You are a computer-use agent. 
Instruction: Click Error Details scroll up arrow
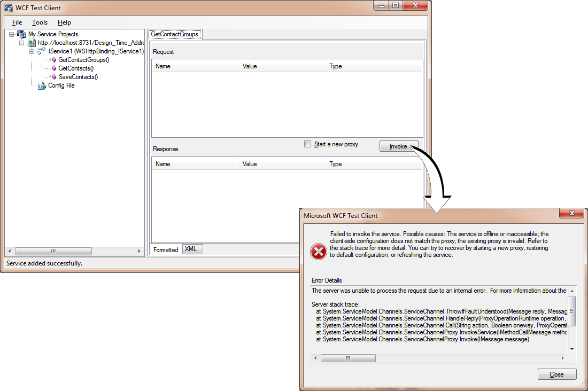coord(572,291)
